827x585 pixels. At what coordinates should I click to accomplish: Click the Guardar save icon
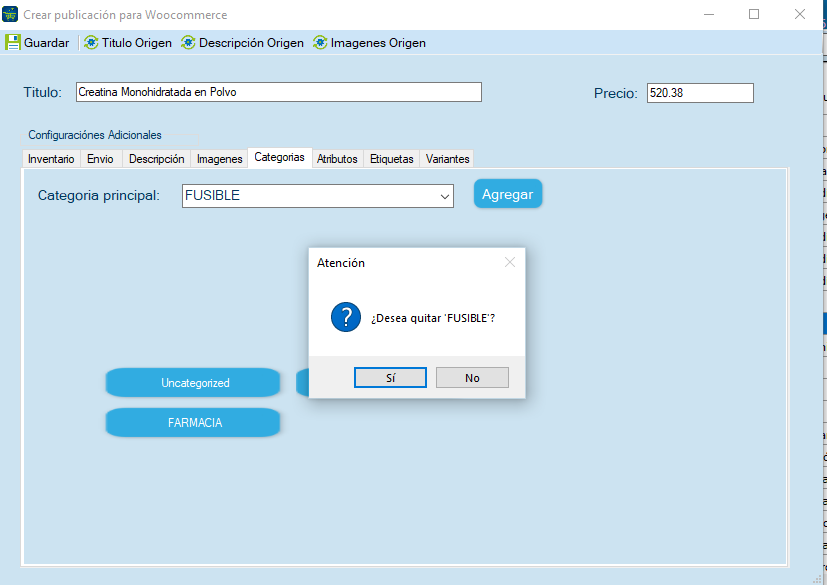[x=13, y=43]
